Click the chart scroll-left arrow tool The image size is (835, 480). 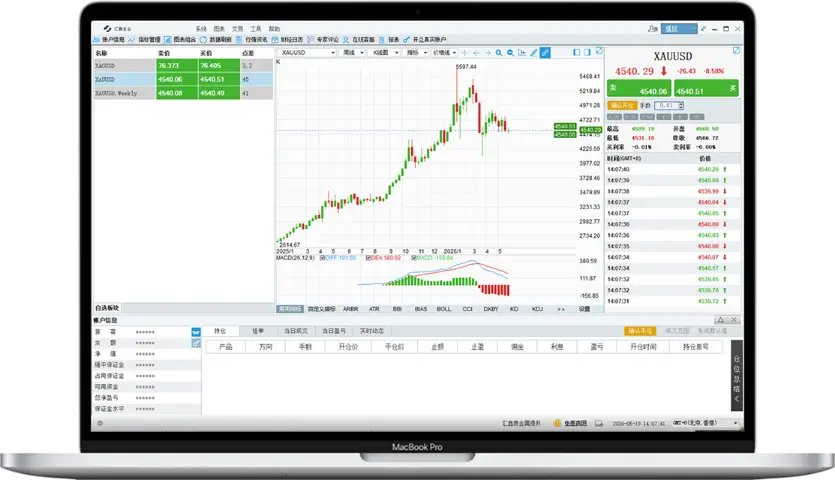pos(476,53)
